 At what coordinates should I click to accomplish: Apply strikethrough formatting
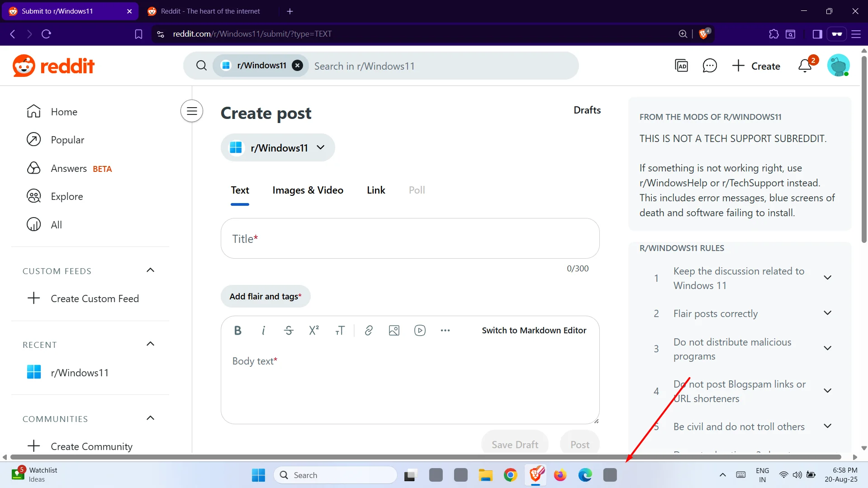pos(289,331)
